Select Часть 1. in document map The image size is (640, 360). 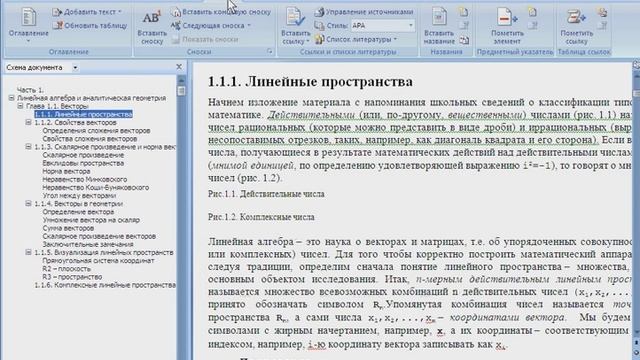coord(30,90)
